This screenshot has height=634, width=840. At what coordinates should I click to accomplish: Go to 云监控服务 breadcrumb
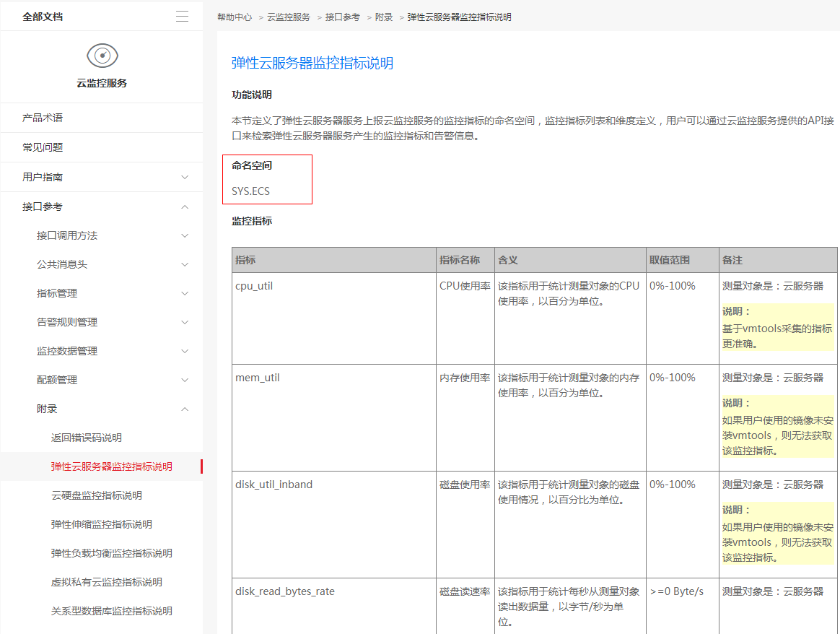pos(288,17)
